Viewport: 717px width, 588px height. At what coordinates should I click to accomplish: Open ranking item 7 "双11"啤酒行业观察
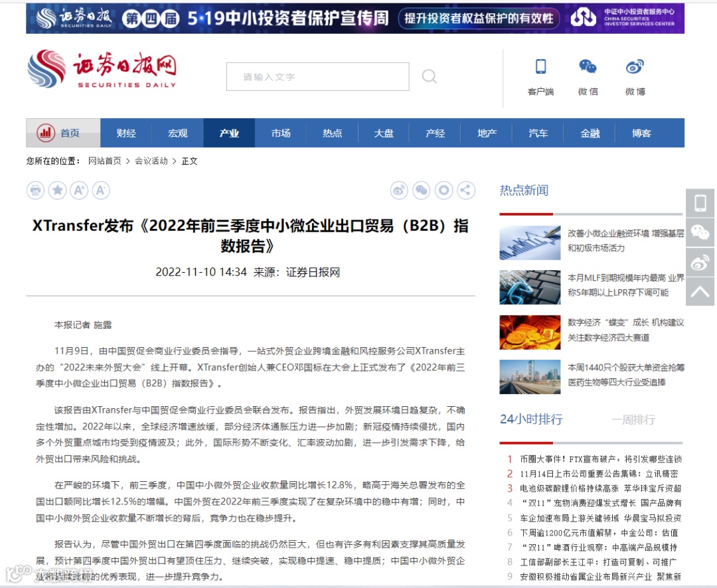(x=599, y=548)
